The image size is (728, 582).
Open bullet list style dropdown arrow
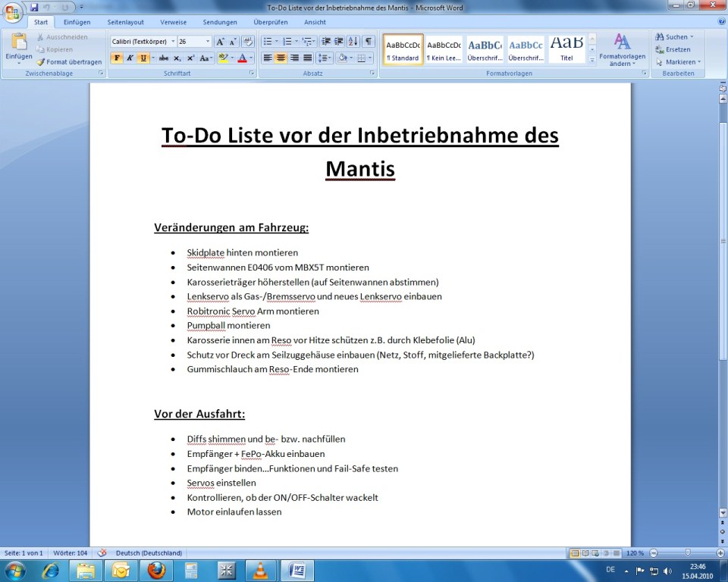coord(276,42)
